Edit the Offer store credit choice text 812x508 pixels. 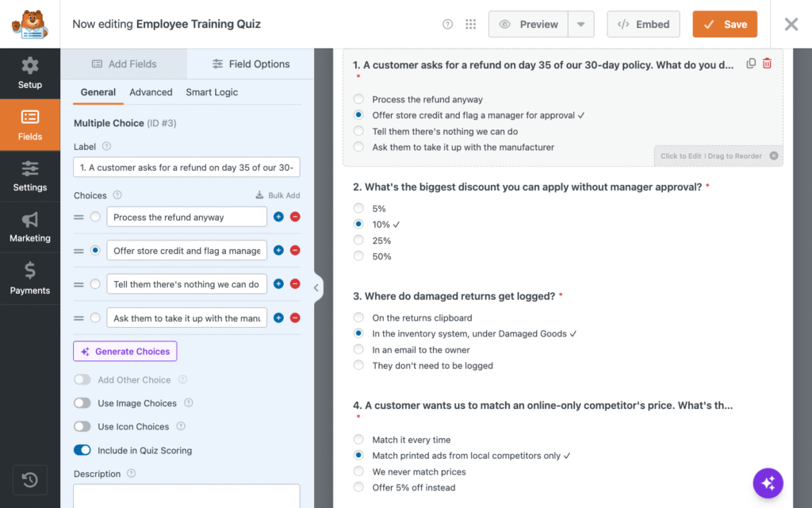pos(187,250)
